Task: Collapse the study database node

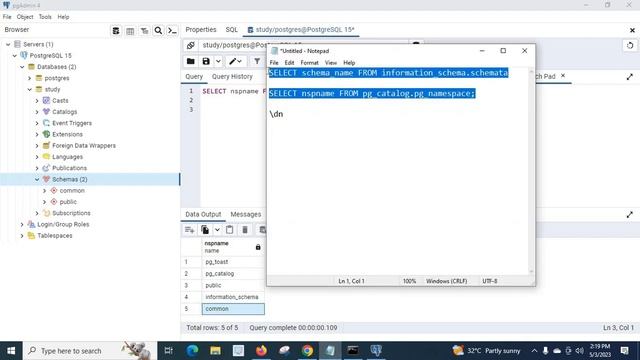Action: pos(30,89)
